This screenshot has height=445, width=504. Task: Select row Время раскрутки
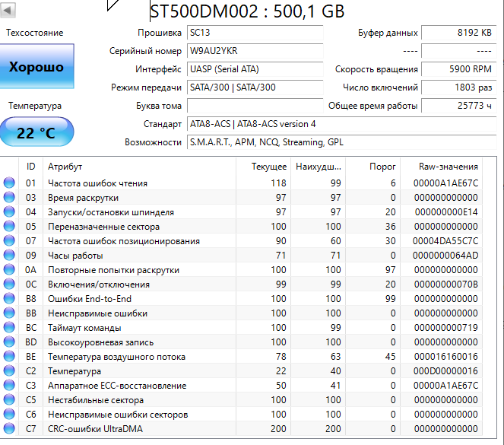242,198
